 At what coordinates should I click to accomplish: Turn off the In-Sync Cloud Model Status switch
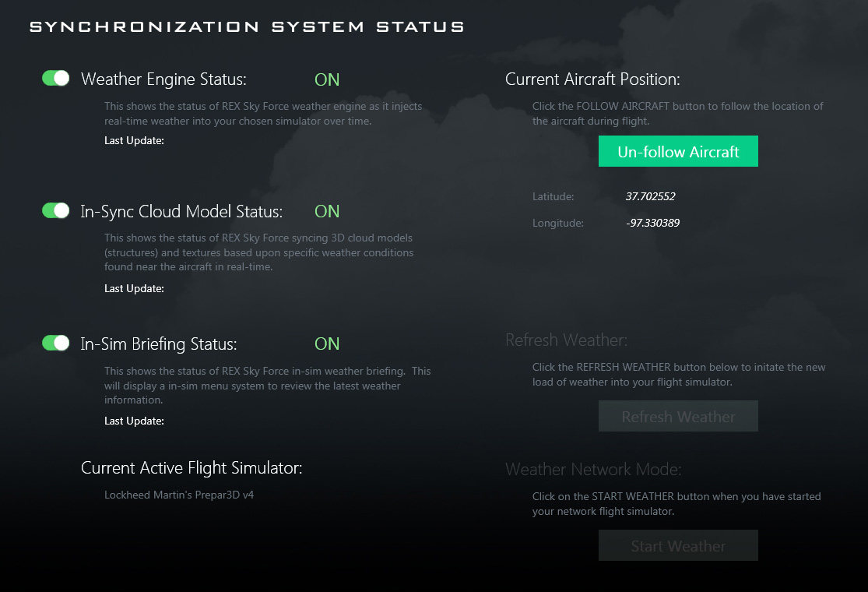[x=55, y=210]
